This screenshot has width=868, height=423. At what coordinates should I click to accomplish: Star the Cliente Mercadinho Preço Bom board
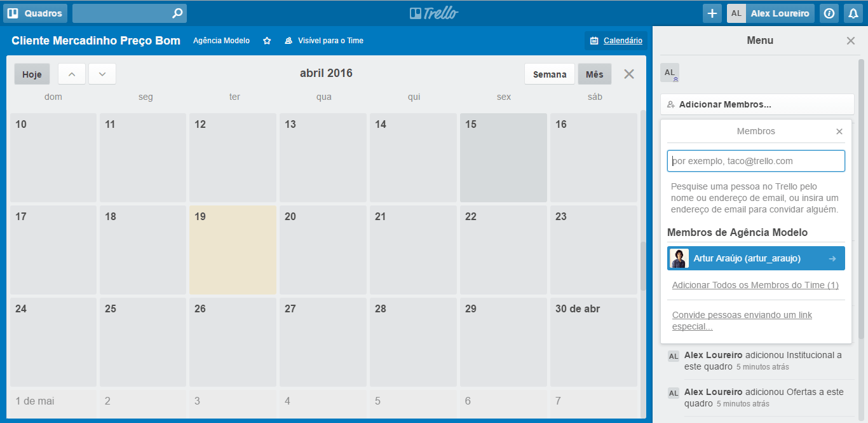coord(267,41)
